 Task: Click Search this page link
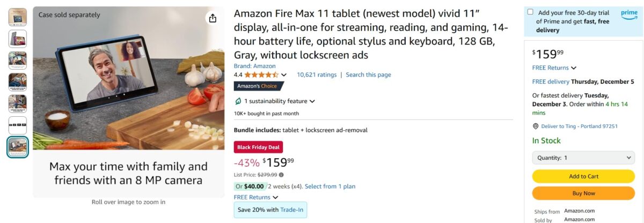point(368,75)
